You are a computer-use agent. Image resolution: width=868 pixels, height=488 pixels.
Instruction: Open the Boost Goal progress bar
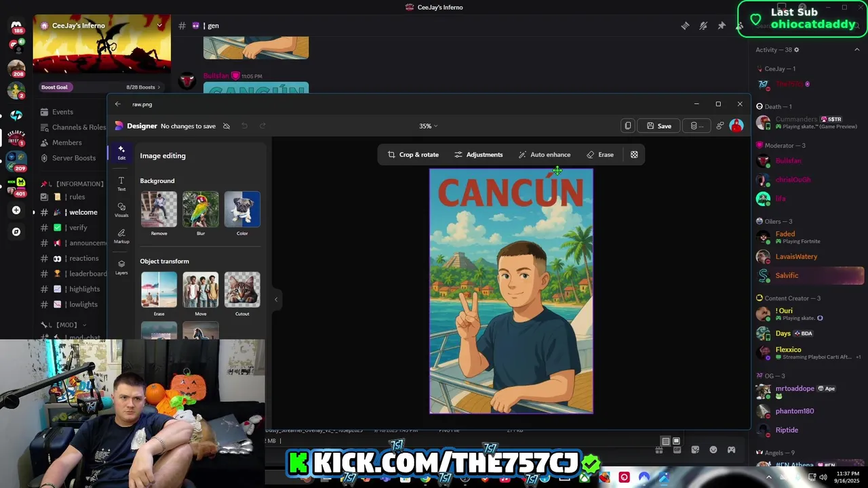(x=101, y=87)
